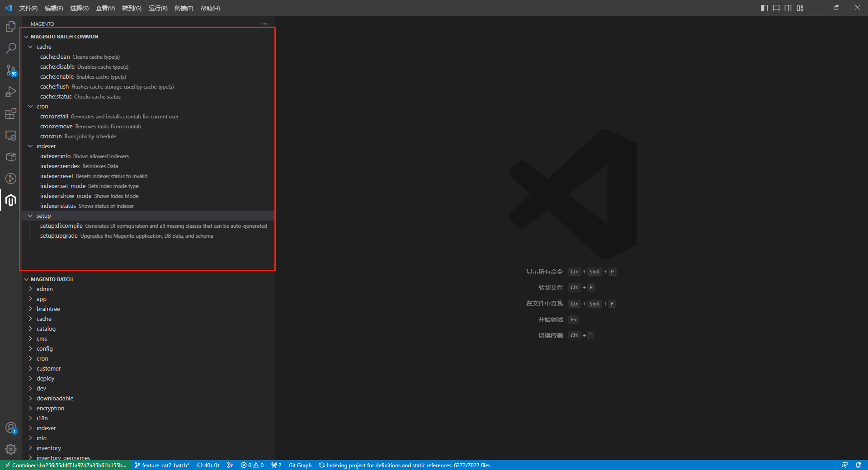Collapse the MAGENTO BATCH section

(x=148, y=279)
